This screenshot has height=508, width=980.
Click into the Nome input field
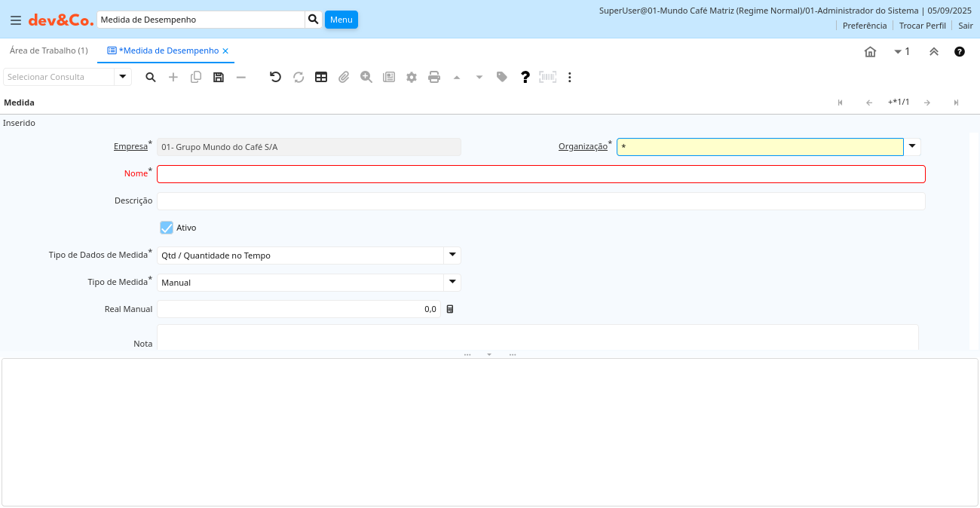pyautogui.click(x=541, y=174)
